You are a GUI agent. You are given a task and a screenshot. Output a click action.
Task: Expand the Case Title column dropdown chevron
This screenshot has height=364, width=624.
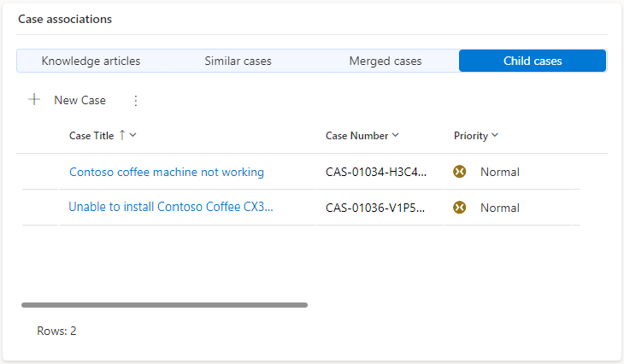[x=132, y=135]
